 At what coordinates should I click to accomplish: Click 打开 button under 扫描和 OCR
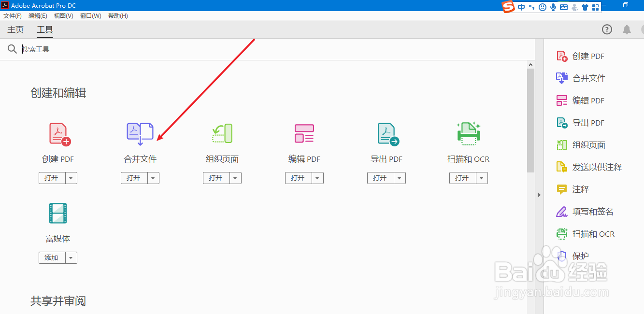[462, 178]
